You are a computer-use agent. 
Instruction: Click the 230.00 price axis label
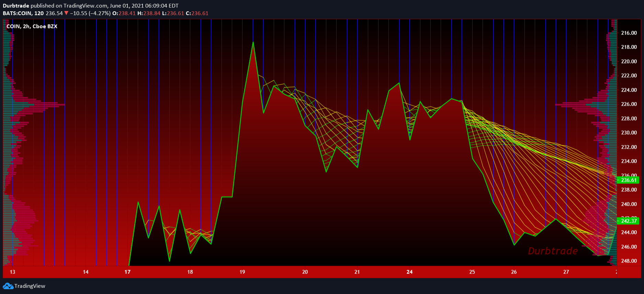click(629, 133)
